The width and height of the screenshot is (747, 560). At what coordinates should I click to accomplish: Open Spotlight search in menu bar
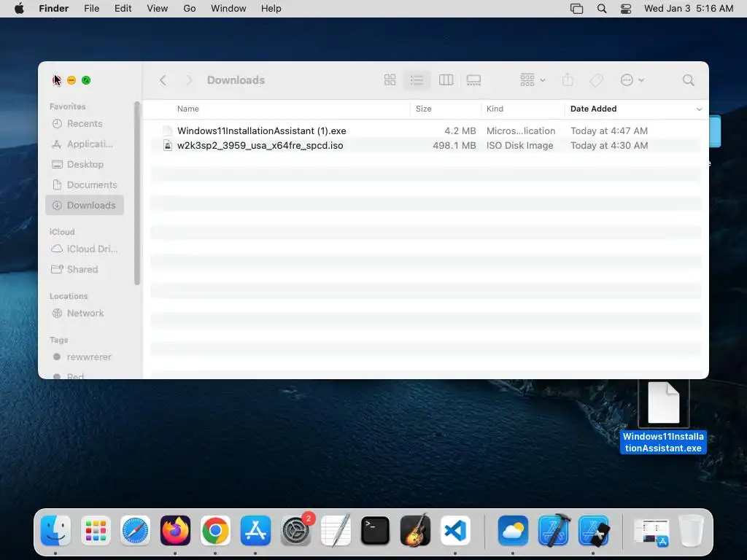click(602, 9)
